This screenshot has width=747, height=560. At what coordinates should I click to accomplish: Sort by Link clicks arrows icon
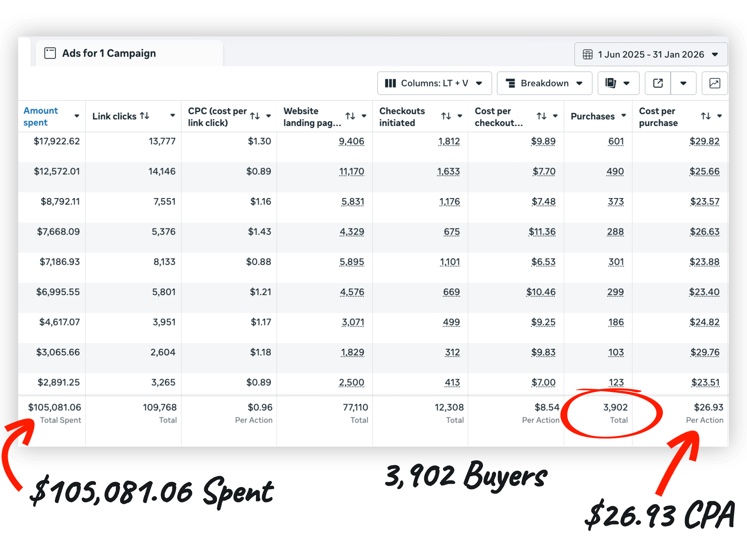(144, 116)
